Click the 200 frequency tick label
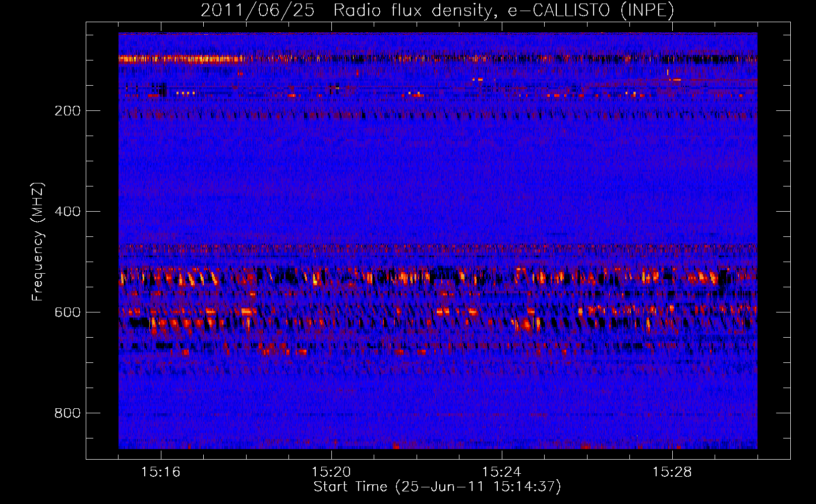The height and width of the screenshot is (504, 816). point(68,111)
